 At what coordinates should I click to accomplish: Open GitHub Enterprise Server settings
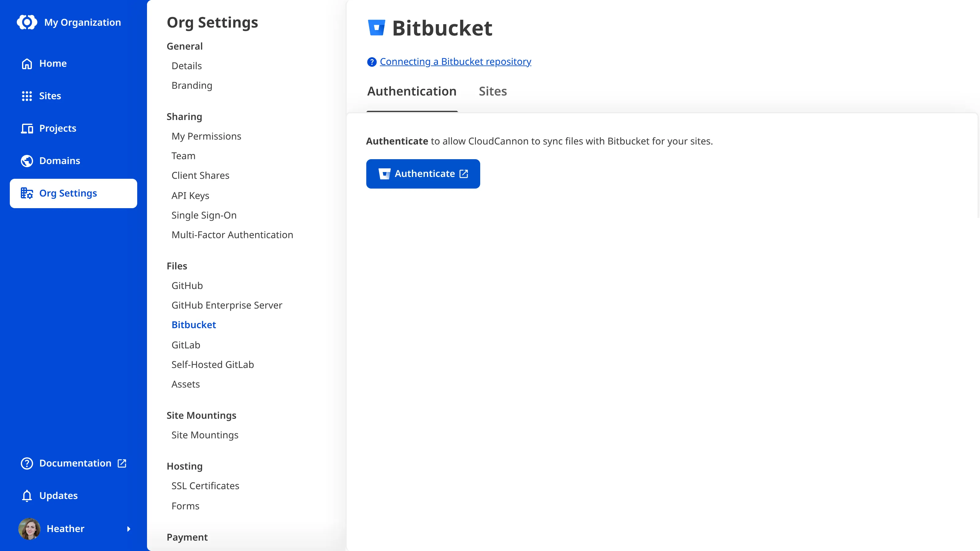[227, 305]
